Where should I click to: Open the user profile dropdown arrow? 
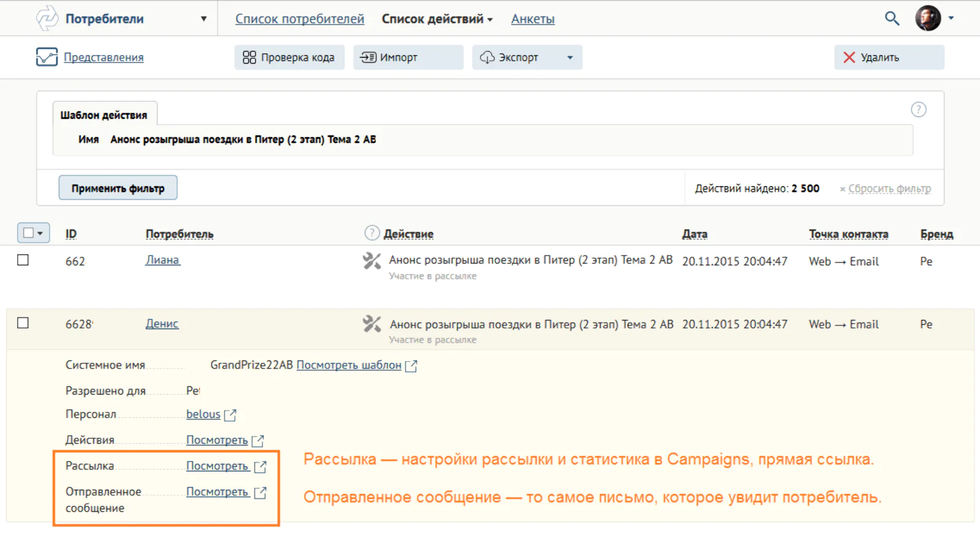coord(951,18)
